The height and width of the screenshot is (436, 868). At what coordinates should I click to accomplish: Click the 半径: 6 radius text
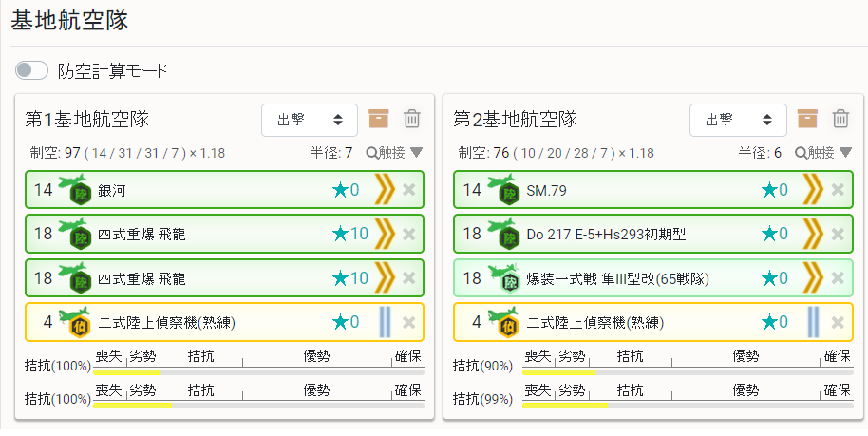pos(760,153)
